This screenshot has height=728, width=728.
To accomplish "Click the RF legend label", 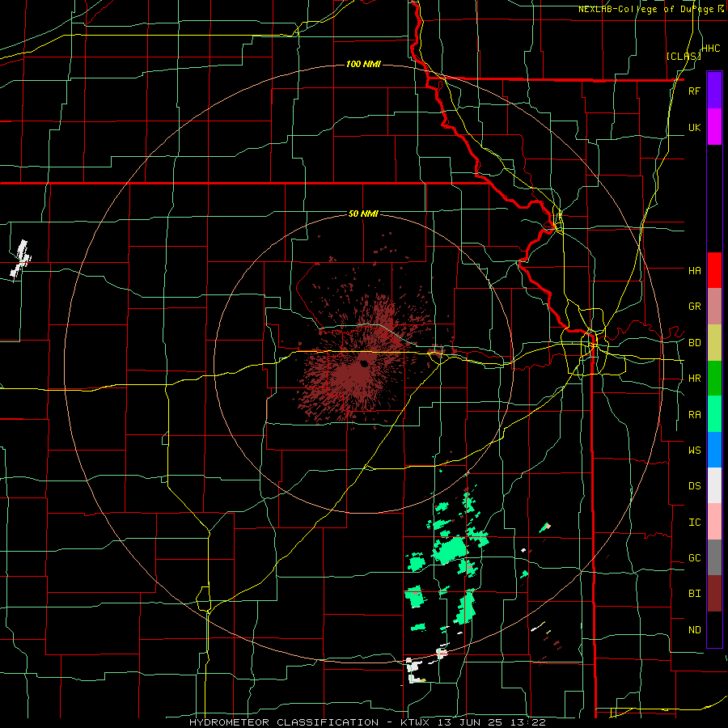I will point(694,91).
